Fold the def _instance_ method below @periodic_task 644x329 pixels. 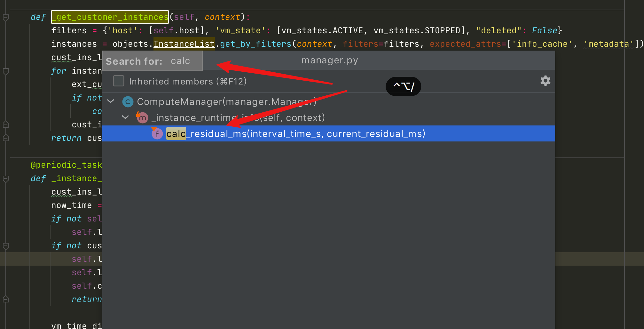click(6, 179)
